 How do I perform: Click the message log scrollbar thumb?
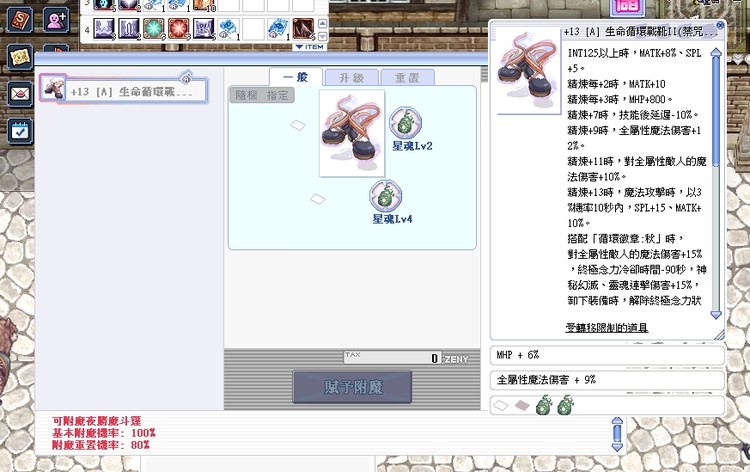(x=617, y=434)
